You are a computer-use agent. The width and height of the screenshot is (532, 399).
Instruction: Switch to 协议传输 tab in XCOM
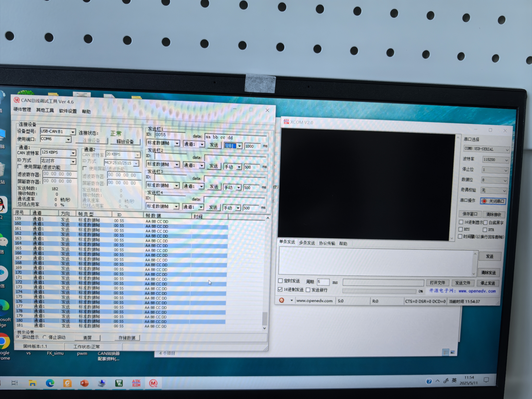(x=327, y=243)
